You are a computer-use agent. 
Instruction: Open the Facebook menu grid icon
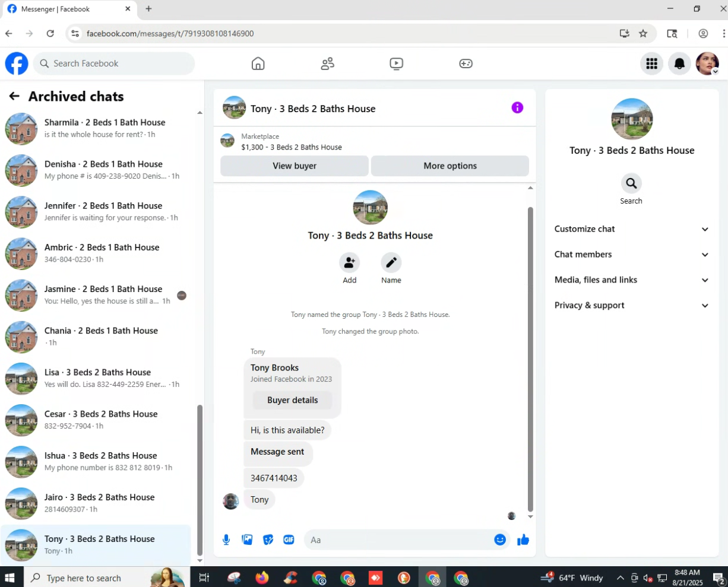click(x=651, y=64)
